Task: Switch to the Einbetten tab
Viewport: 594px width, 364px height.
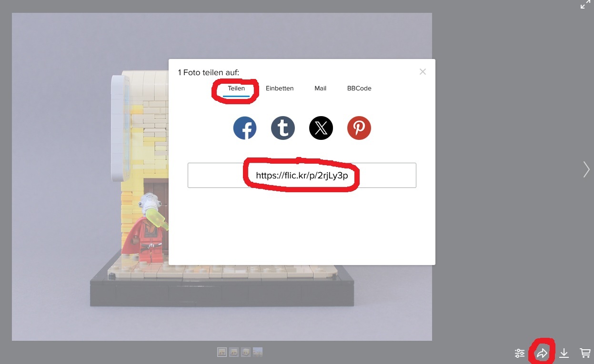Action: [280, 89]
